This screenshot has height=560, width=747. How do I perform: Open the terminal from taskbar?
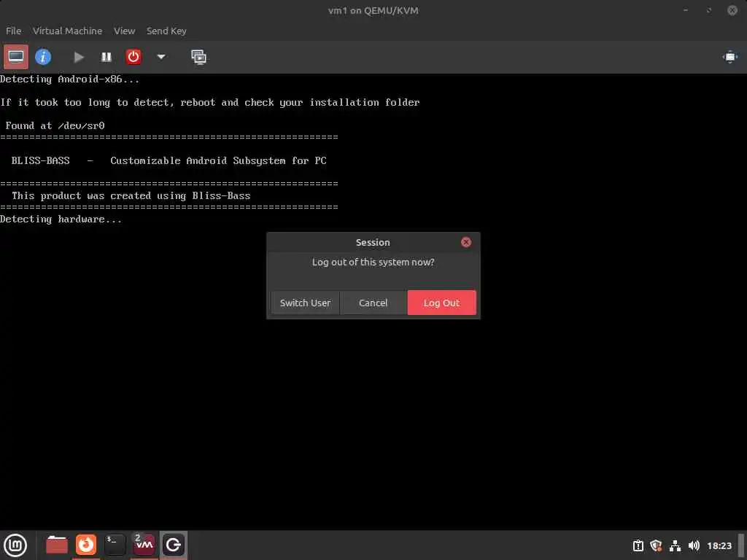click(115, 545)
